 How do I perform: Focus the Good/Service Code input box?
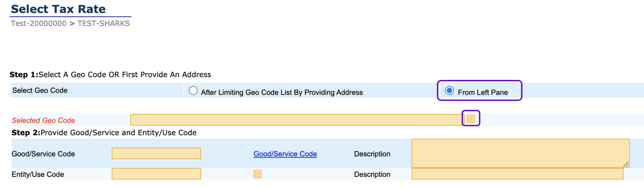[x=156, y=153]
